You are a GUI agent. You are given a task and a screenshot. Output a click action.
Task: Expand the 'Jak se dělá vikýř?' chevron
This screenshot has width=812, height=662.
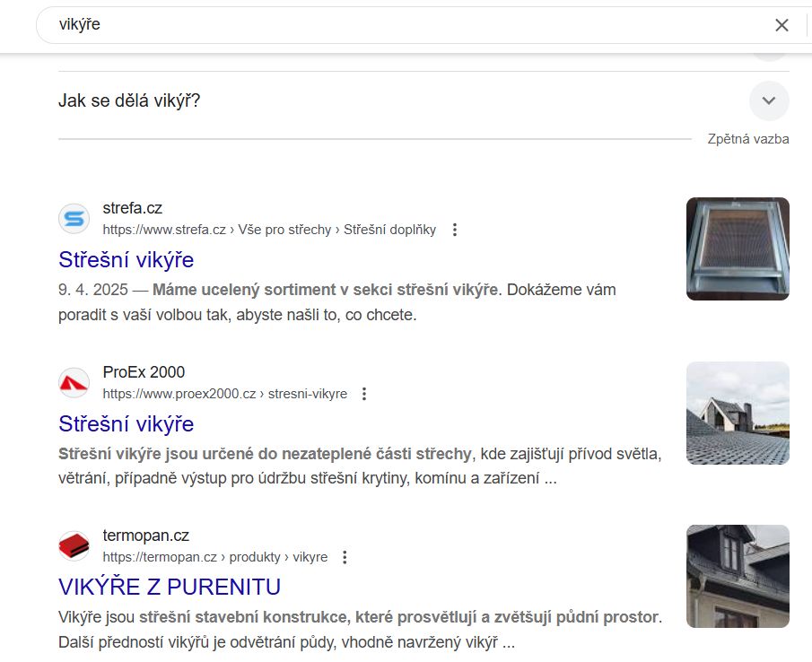(x=768, y=100)
